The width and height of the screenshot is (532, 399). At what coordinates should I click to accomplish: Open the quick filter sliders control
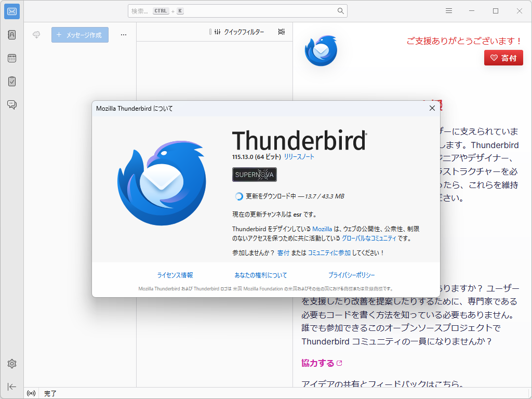tap(217, 32)
